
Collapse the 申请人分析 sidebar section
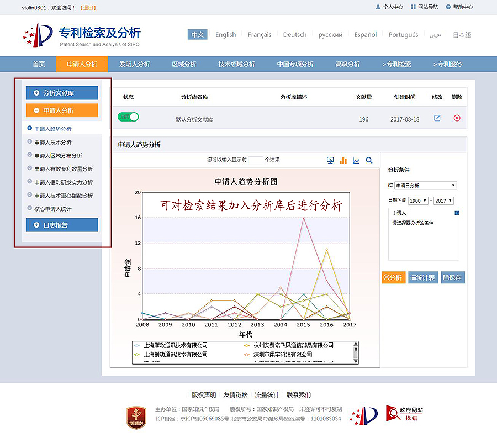[62, 110]
